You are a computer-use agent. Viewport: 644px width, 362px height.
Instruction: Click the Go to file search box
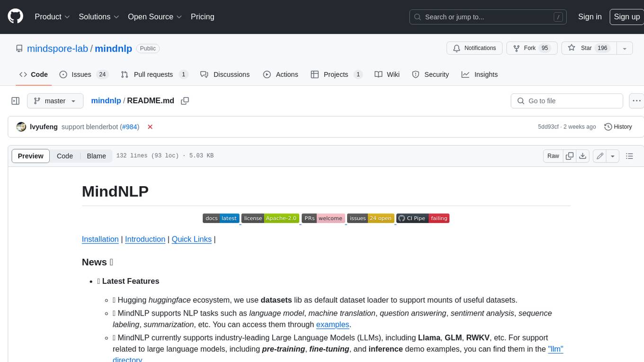567,101
